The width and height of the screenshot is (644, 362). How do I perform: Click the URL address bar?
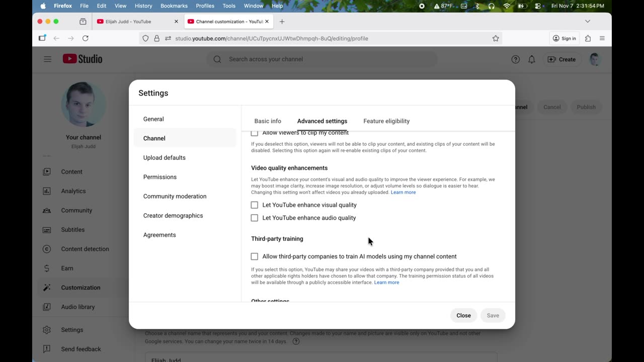320,38
